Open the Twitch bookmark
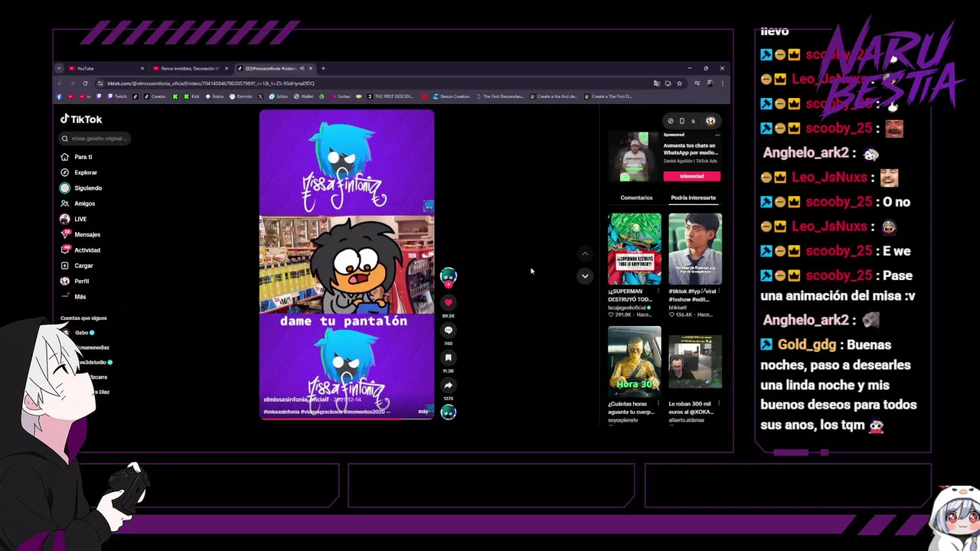Viewport: 980px width, 551px height. click(x=118, y=96)
